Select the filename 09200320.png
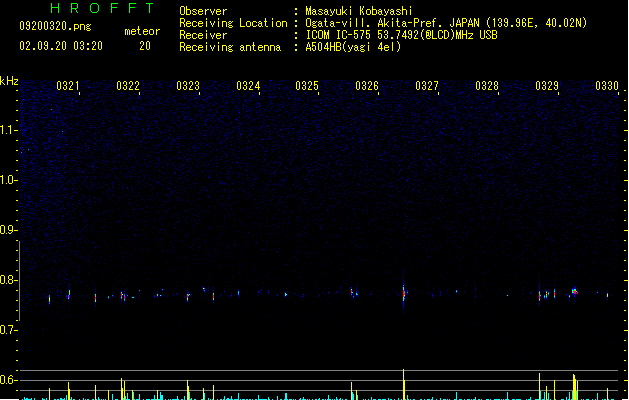This screenshot has height=400, width=629. pyautogui.click(x=55, y=26)
